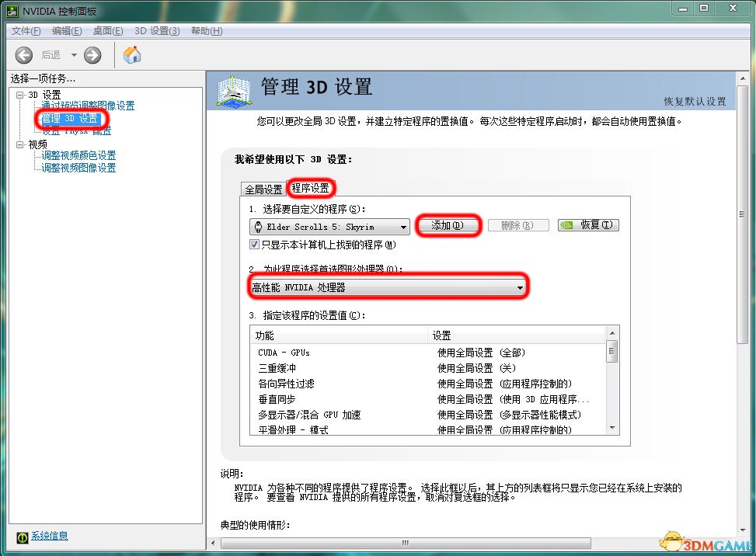Minimize the NVIDIA control panel window
This screenshot has height=556, width=756.
(683, 9)
